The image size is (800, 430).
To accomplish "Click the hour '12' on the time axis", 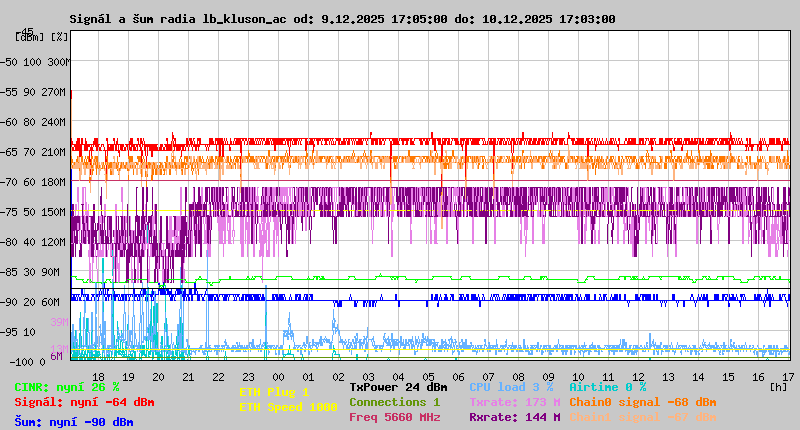I will 638,377.
